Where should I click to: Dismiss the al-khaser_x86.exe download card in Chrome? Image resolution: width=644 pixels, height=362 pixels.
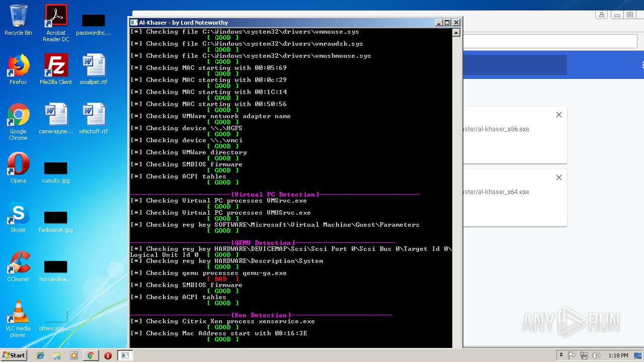click(x=558, y=115)
